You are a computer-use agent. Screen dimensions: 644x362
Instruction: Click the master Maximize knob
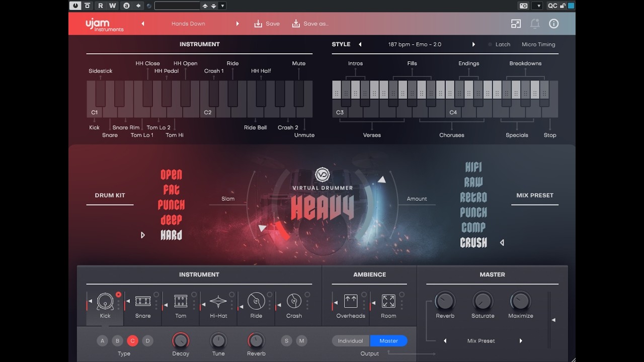pyautogui.click(x=520, y=301)
